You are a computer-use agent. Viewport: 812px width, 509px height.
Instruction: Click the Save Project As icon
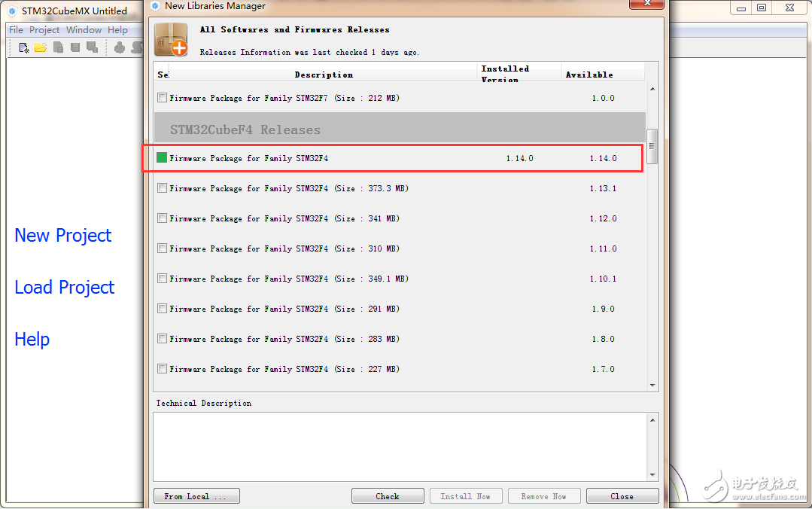[92, 47]
